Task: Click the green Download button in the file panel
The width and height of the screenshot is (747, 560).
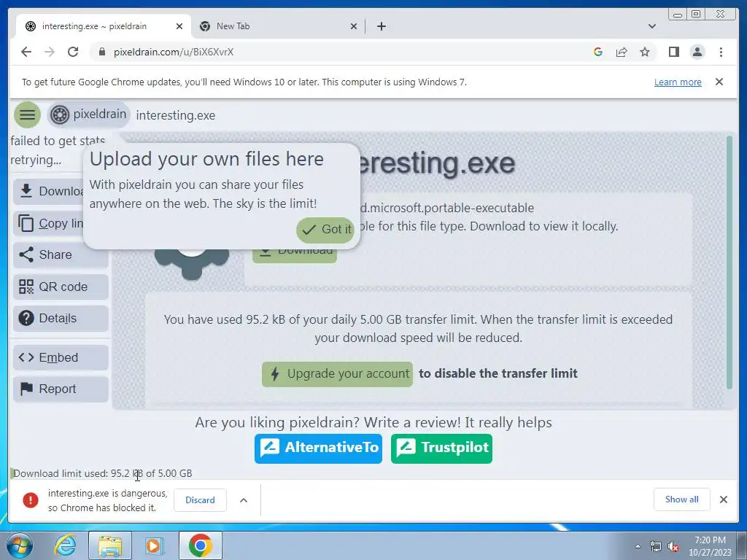Action: pos(295,254)
